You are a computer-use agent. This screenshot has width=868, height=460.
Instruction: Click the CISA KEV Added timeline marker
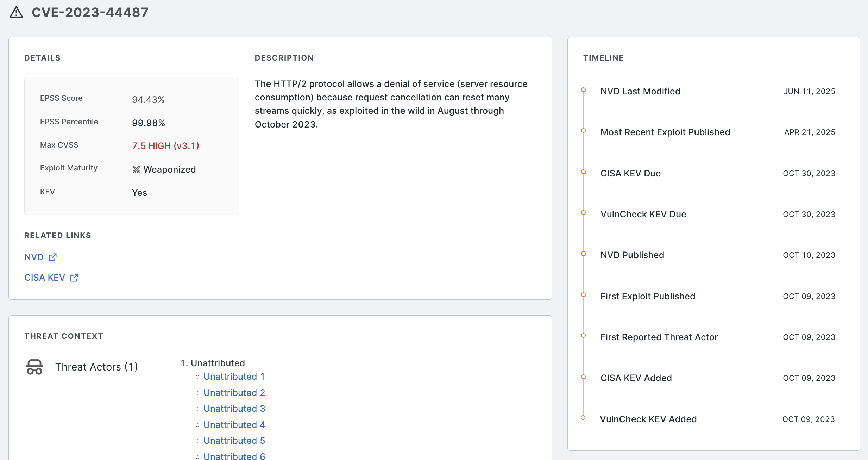click(x=583, y=377)
